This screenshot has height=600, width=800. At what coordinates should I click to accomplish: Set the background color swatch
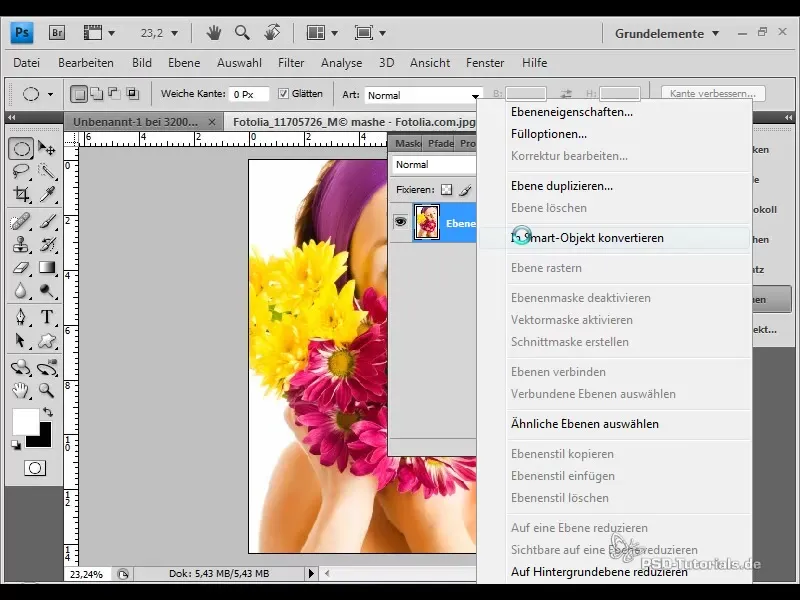point(45,440)
